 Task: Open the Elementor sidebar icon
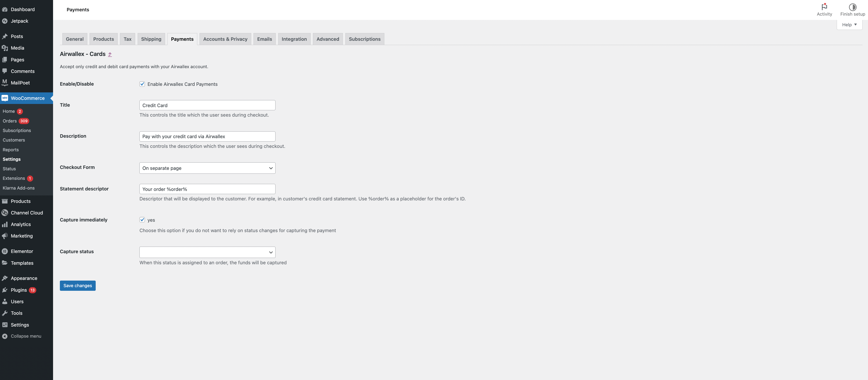point(5,251)
